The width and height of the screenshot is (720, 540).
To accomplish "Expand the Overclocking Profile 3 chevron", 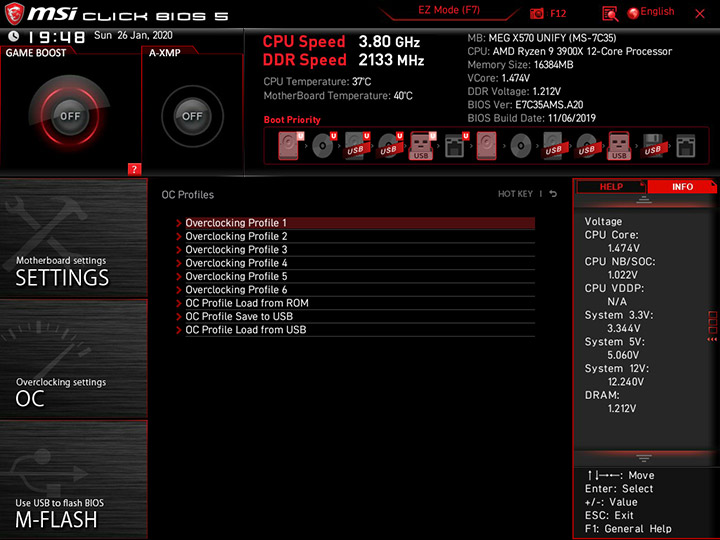I will coord(179,250).
